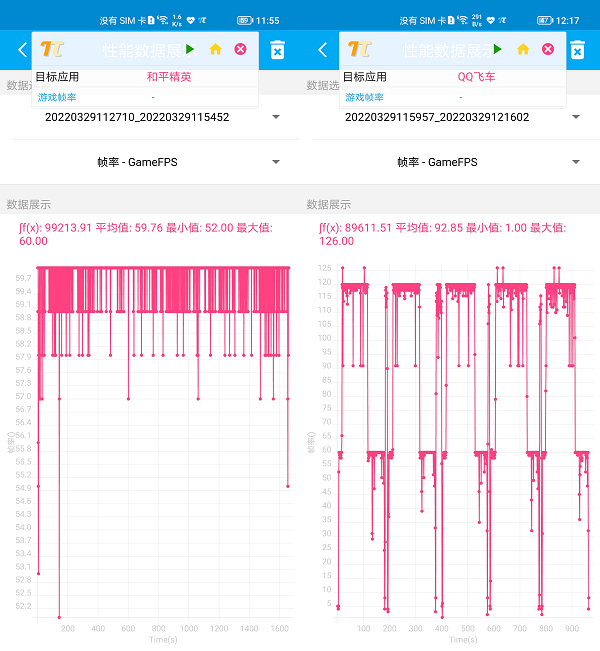Image resolution: width=600 pixels, height=651 pixels.
Task: Expand 帧率 - GameFPS dropdown below 20220329115957 record
Action: [x=450, y=162]
